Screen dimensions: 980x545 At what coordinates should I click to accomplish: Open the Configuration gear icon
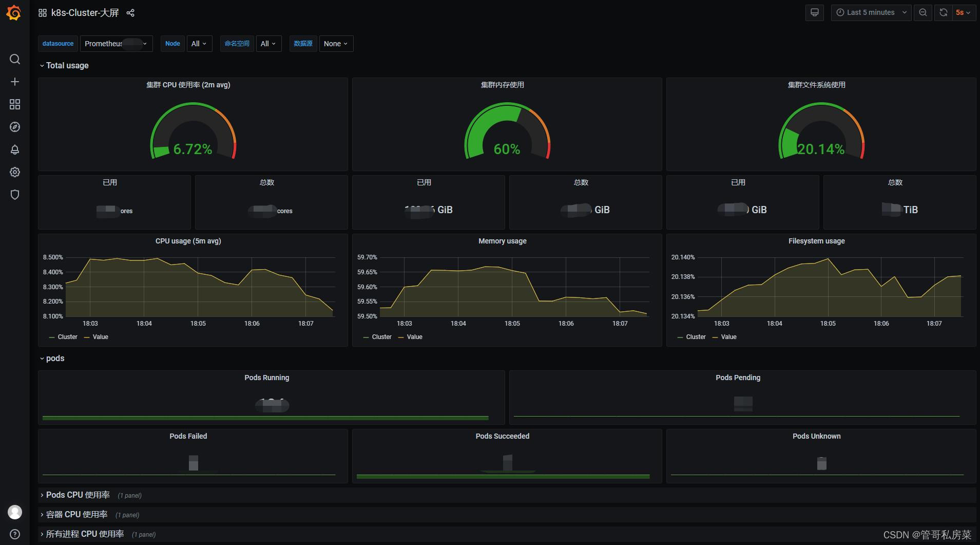(x=15, y=172)
